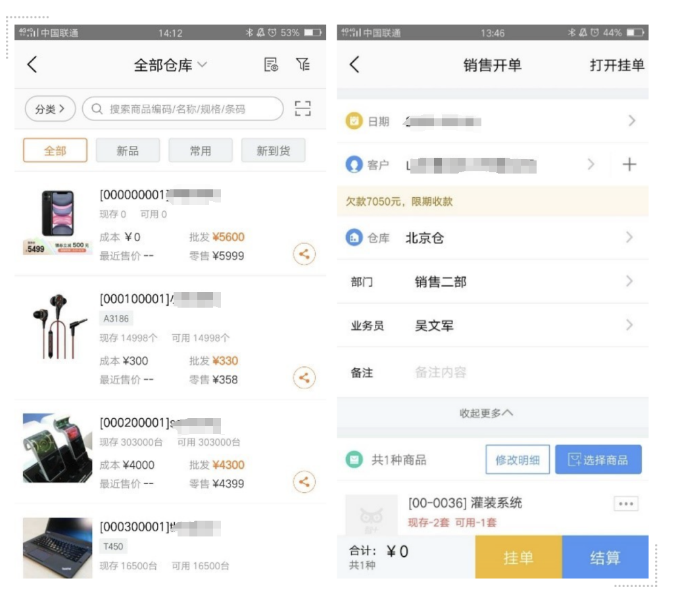Open the list view settings icon
This screenshot has width=678, height=616.
(271, 64)
